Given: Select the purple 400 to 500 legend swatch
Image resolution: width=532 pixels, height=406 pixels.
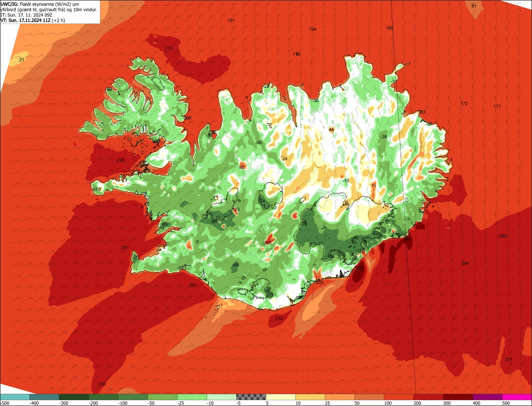Looking at the screenshot, I should point(488,397).
